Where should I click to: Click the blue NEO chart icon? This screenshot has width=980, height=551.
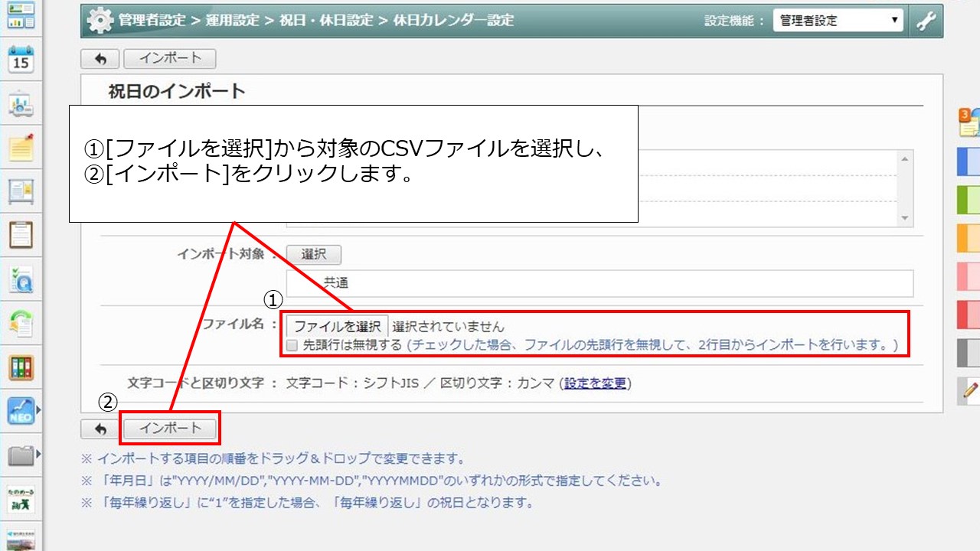tap(21, 411)
